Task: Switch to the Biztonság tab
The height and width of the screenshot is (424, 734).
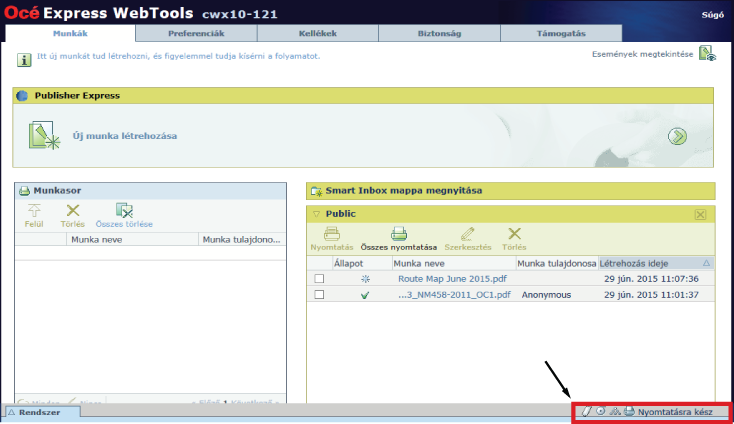Action: point(440,33)
